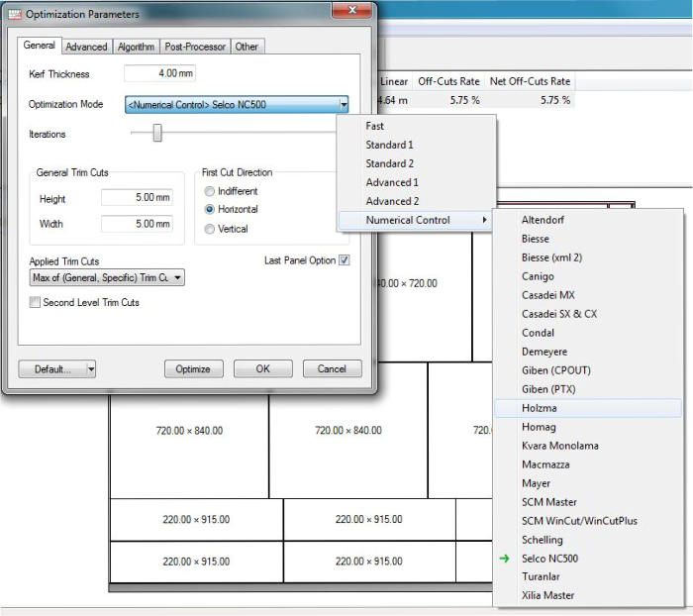Viewport: 693px width, 616px height.
Task: Click the Kerf Thickness input field
Action: (160, 74)
